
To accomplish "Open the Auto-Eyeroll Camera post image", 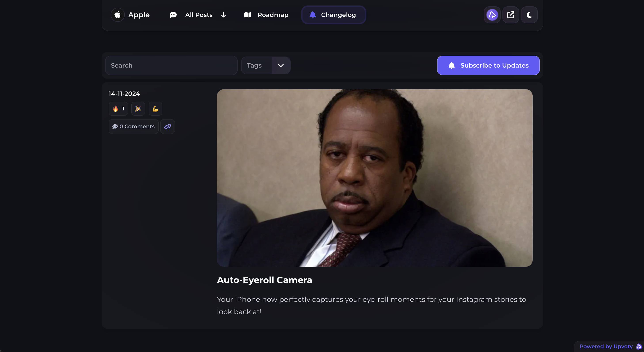I will [x=375, y=178].
